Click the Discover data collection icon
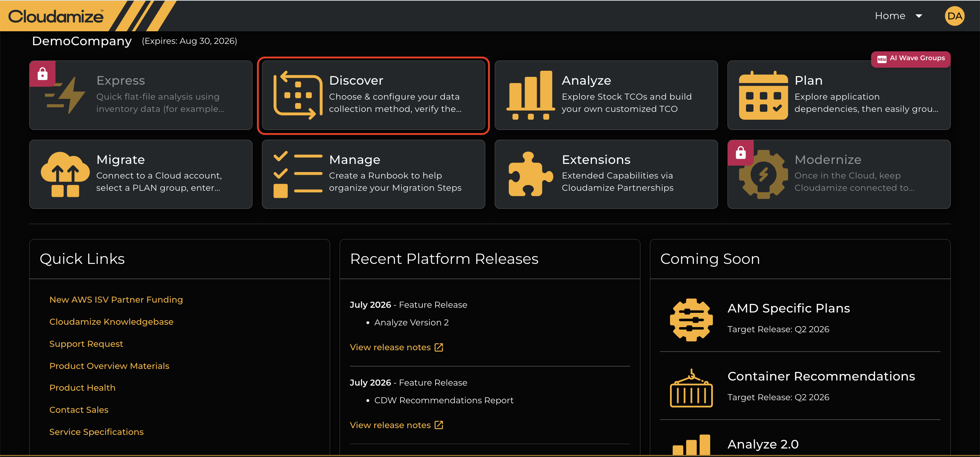Screen dimensions: 980x457 click(x=298, y=95)
